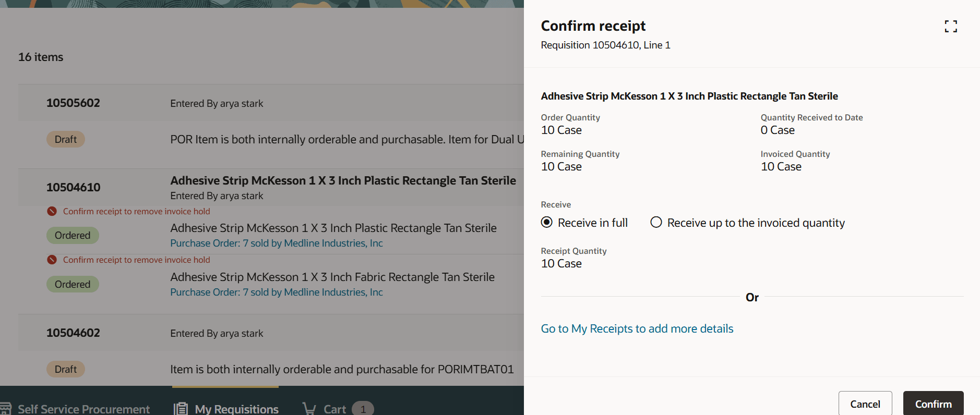This screenshot has width=980, height=415.
Task: Open the Self Service Procurement tab
Action: [x=83, y=409]
